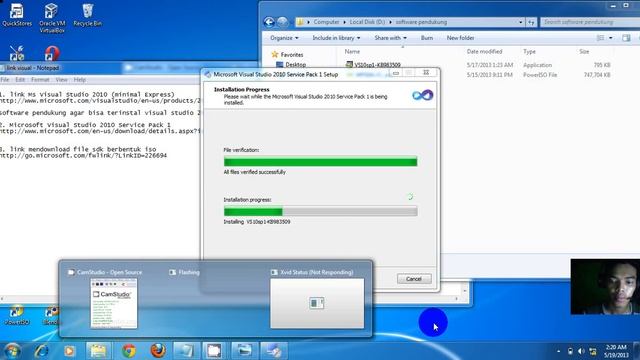Open Include in library dropdown
640x360 pixels.
(x=336, y=38)
